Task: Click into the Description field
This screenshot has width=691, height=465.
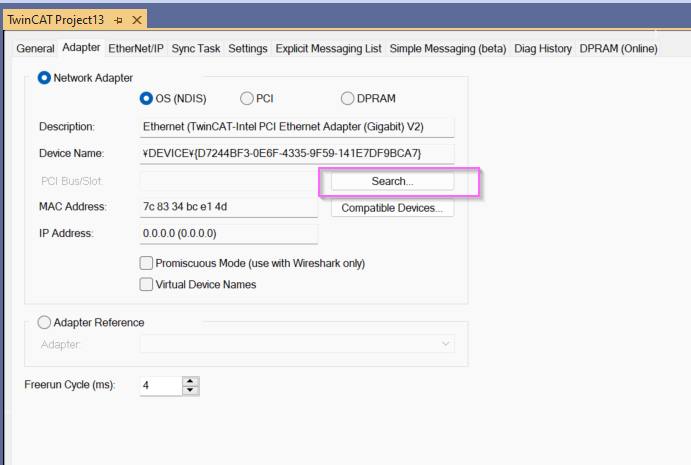Action: (x=297, y=127)
